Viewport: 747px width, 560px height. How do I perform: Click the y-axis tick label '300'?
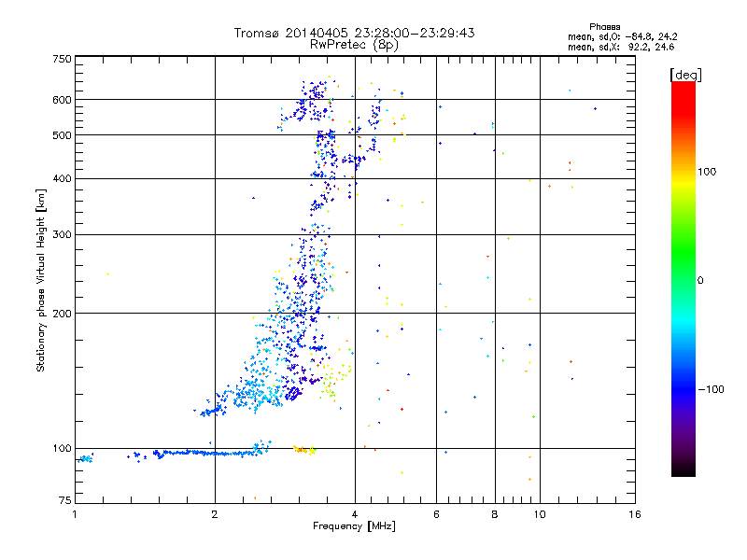click(x=62, y=234)
